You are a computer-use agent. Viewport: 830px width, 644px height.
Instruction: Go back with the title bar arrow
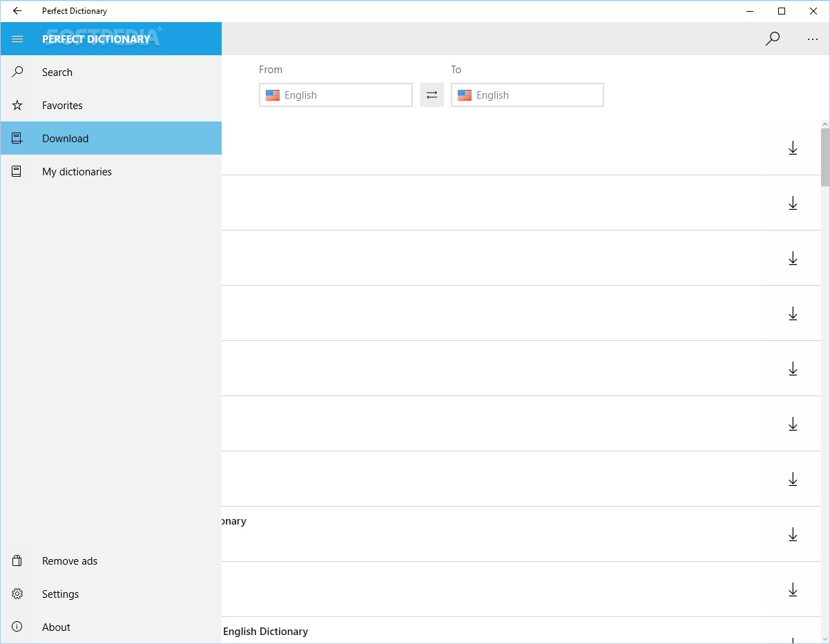point(17,11)
